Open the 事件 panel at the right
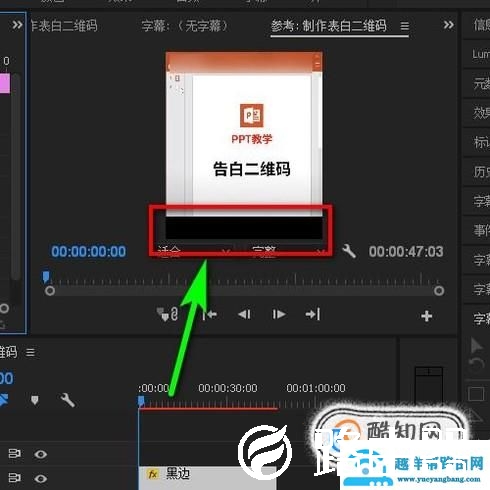This screenshot has width=490, height=490. [x=481, y=230]
